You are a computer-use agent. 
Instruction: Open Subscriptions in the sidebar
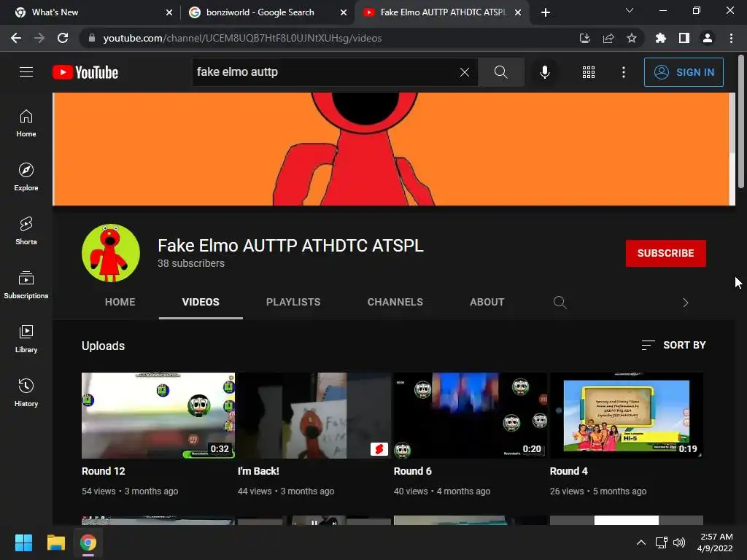(x=26, y=285)
